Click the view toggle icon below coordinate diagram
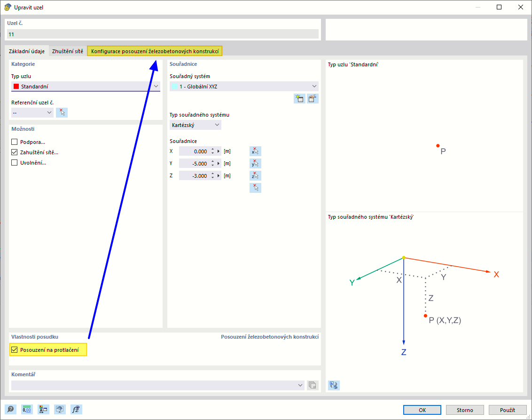This screenshot has height=420, width=532. [x=334, y=385]
